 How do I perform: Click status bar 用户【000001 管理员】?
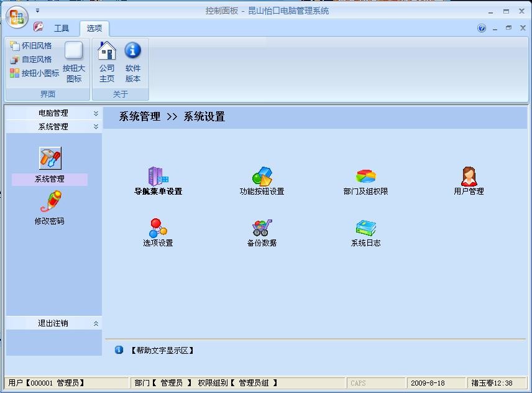click(47, 383)
